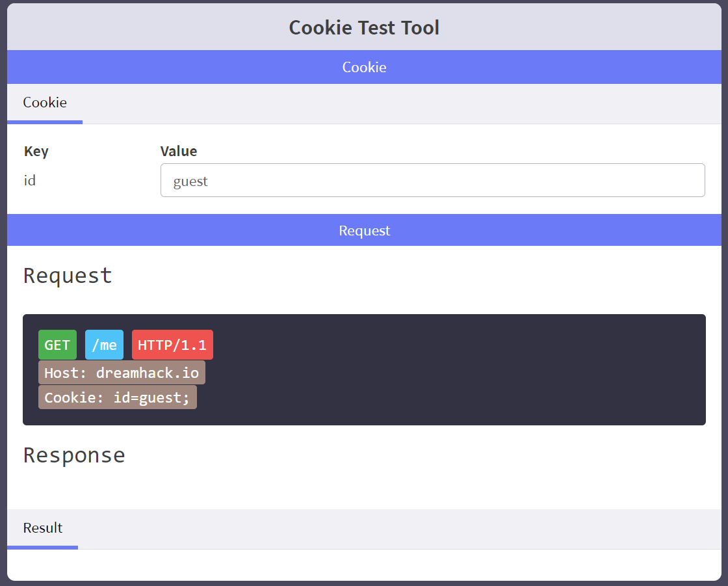728x586 pixels.
Task: Collapse the blue Cookie section header
Action: 364,67
